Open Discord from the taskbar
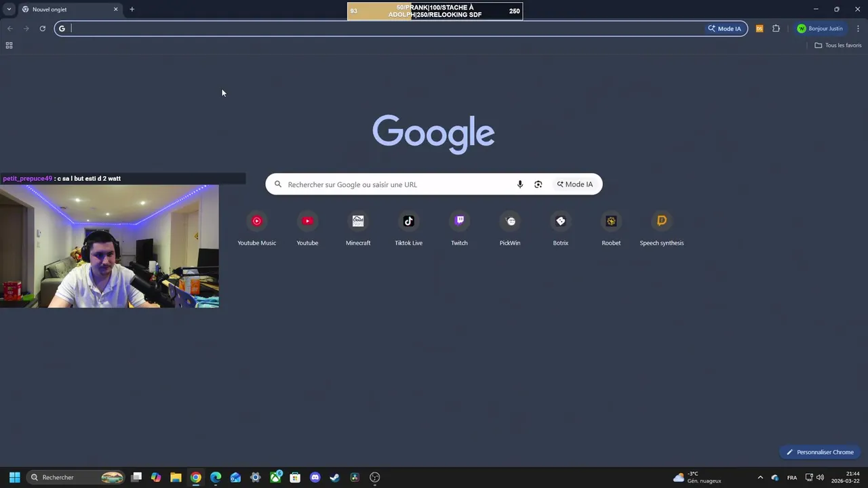 coord(315,477)
